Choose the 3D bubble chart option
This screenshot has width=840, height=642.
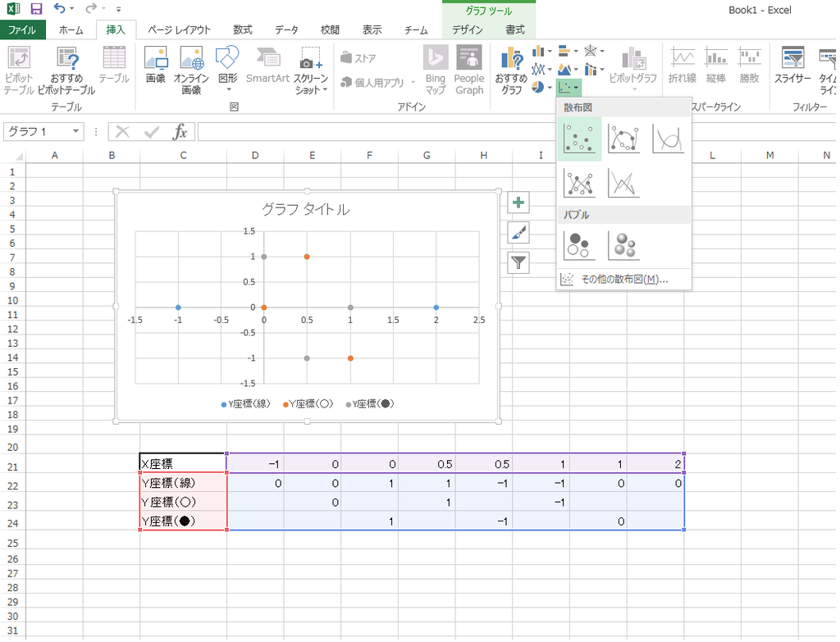625,244
